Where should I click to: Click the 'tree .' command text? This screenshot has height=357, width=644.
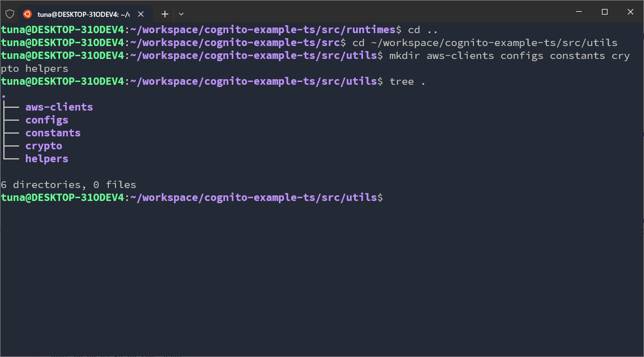(408, 81)
